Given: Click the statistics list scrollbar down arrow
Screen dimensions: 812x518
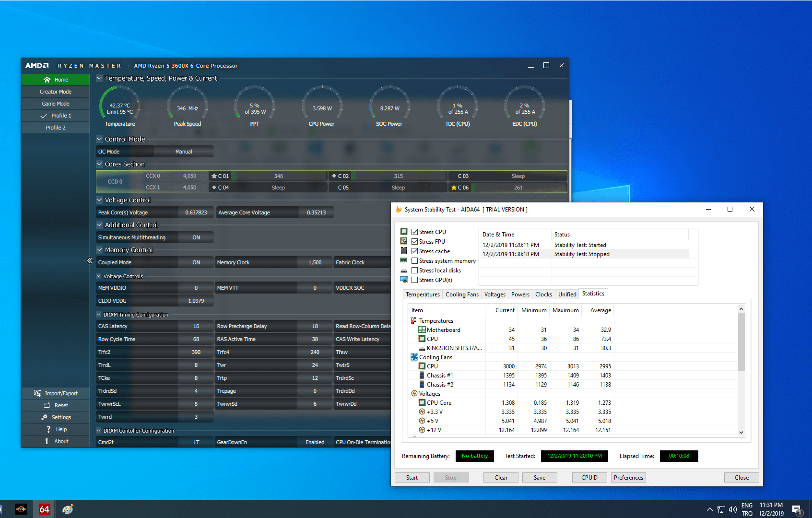Looking at the screenshot, I should coord(741,432).
